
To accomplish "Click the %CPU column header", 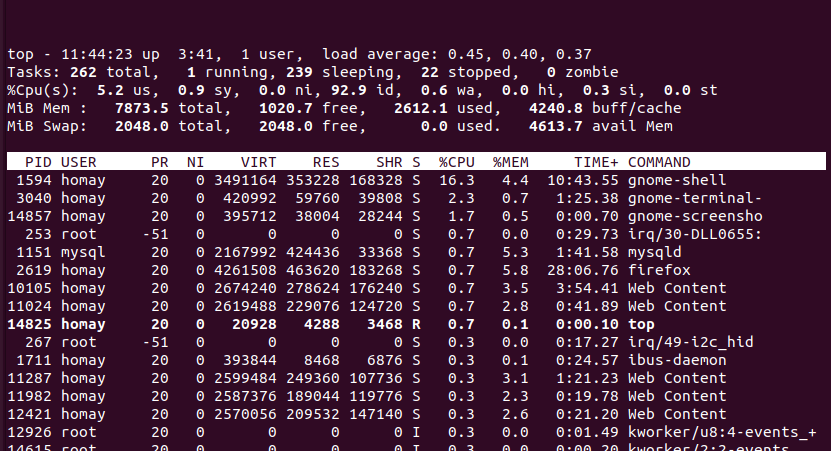I will [456, 162].
